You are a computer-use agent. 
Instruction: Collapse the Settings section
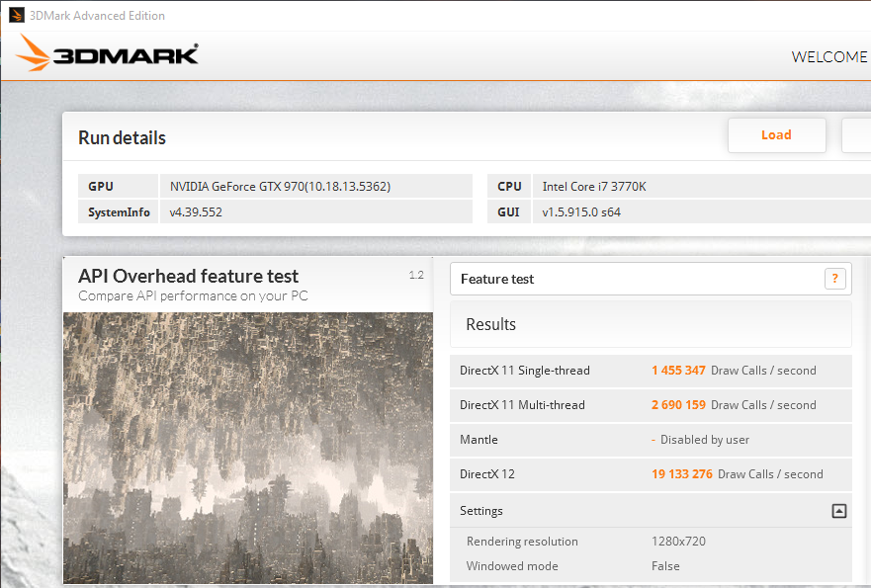tap(838, 511)
